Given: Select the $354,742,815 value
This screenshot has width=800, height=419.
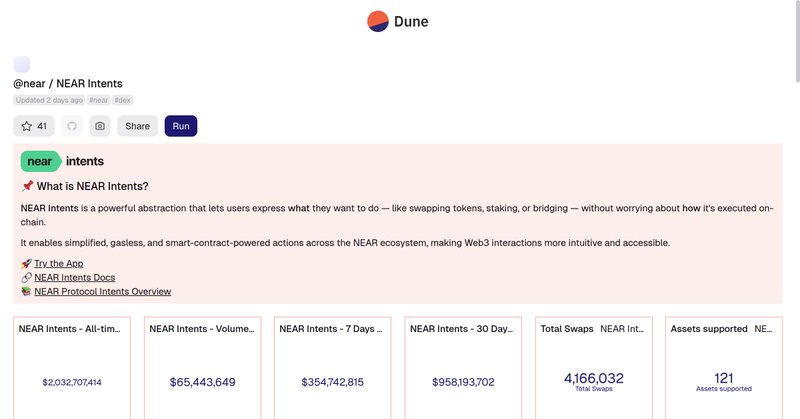Looking at the screenshot, I should click(x=333, y=382).
